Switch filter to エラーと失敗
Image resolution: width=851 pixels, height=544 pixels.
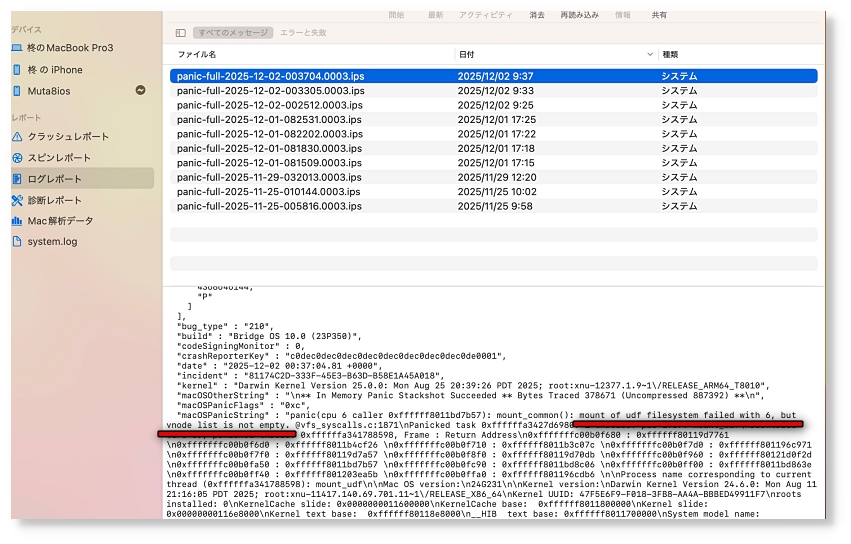(x=303, y=33)
